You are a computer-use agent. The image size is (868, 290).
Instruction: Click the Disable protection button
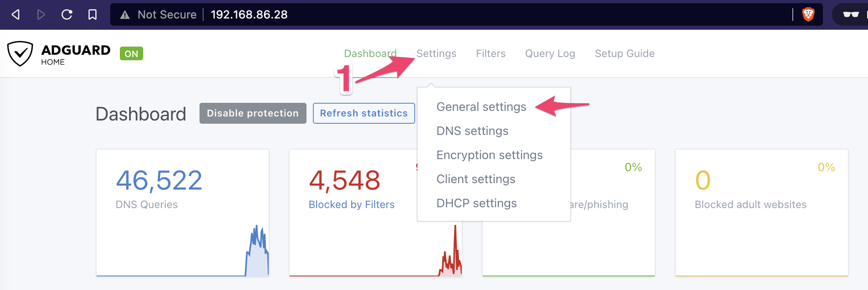253,113
